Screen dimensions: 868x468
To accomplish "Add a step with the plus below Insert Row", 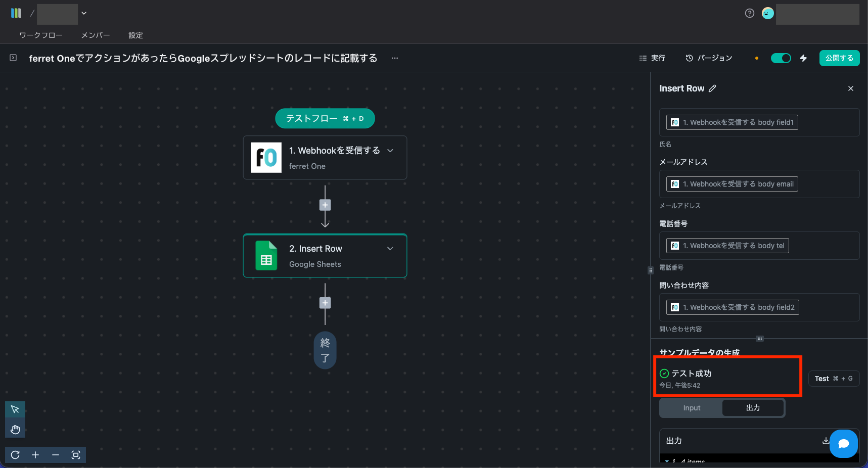I will 325,303.
